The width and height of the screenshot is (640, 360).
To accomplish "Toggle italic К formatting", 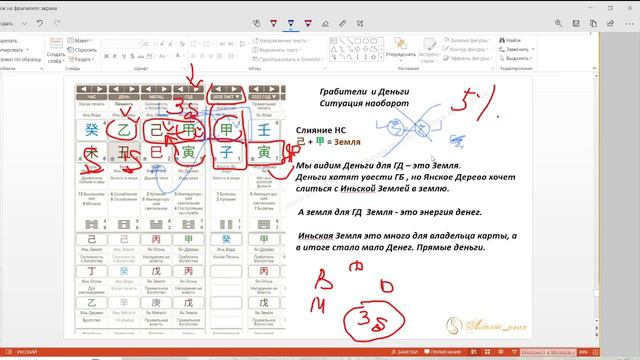I will (115, 56).
